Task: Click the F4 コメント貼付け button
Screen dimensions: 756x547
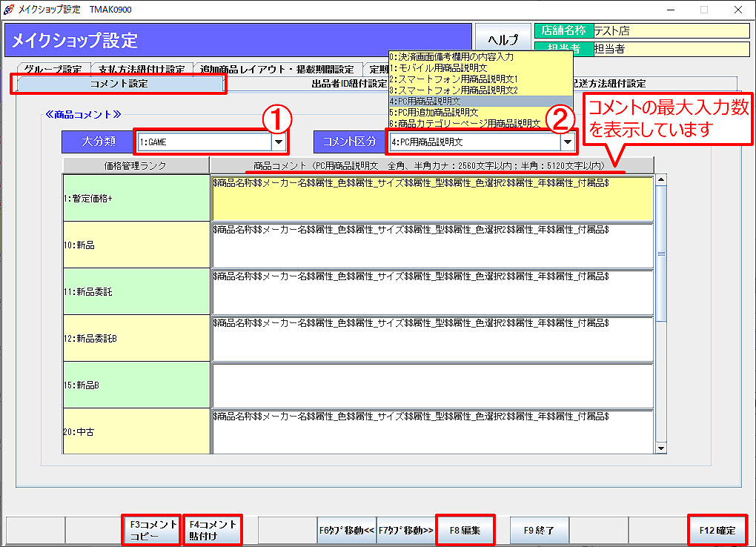Action: (x=212, y=530)
